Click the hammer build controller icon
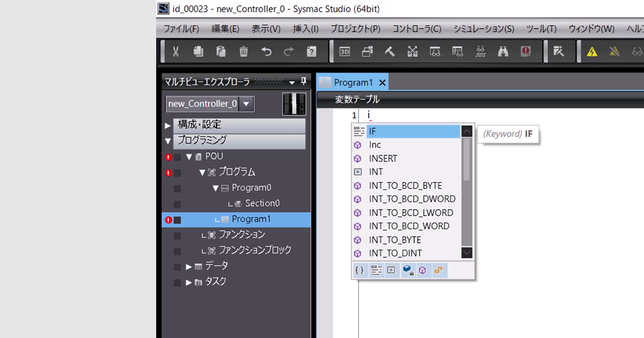The width and height of the screenshot is (644, 338). coord(390,52)
